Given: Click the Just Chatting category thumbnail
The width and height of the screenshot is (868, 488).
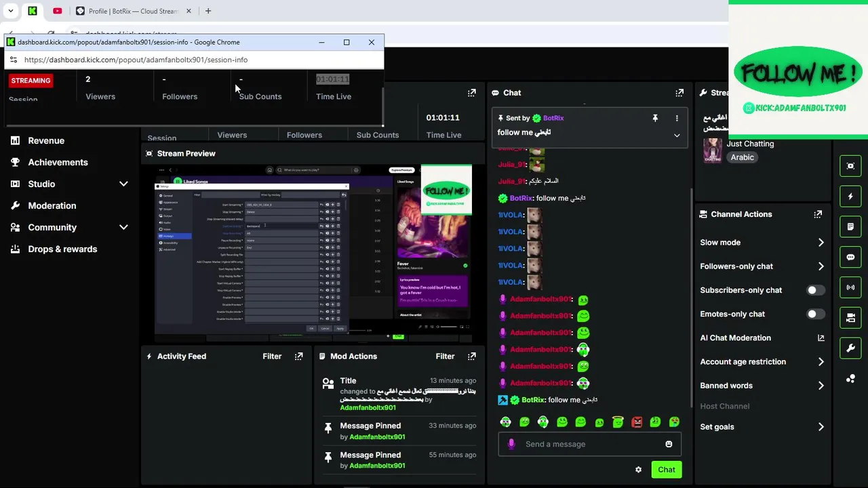Looking at the screenshot, I should [712, 150].
